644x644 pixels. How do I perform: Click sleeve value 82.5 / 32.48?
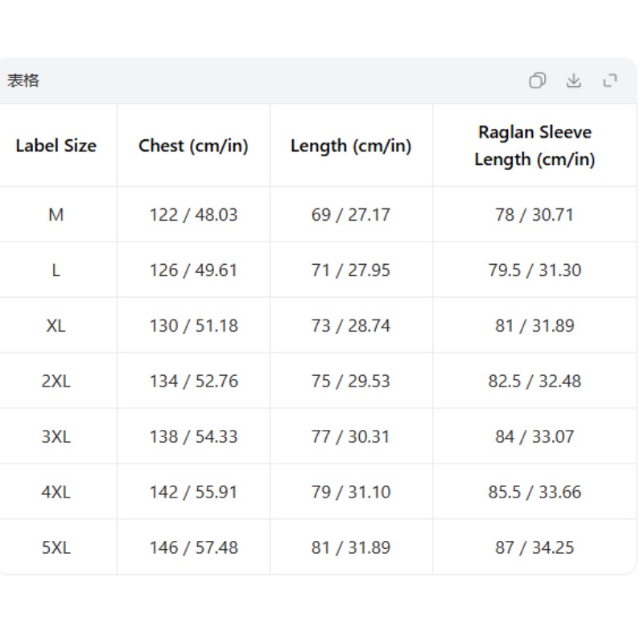pyautogui.click(x=535, y=381)
